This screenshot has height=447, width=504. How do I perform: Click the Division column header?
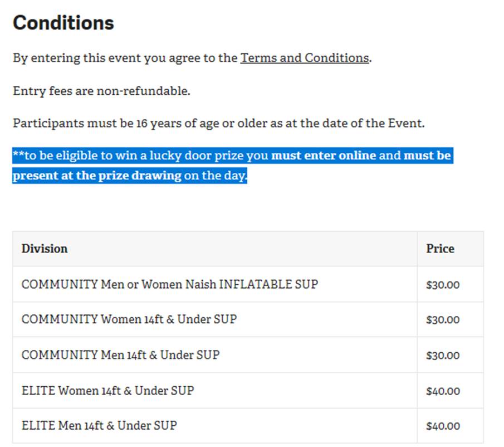(45, 249)
